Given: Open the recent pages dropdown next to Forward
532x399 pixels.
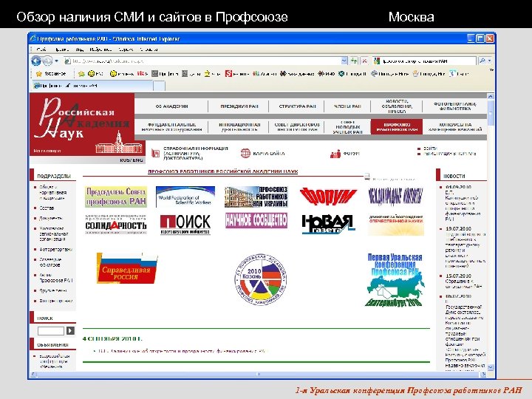Looking at the screenshot, I should (57, 61).
